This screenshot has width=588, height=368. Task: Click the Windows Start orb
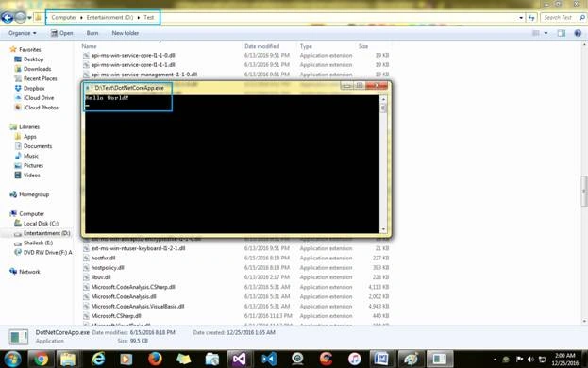pyautogui.click(x=12, y=359)
